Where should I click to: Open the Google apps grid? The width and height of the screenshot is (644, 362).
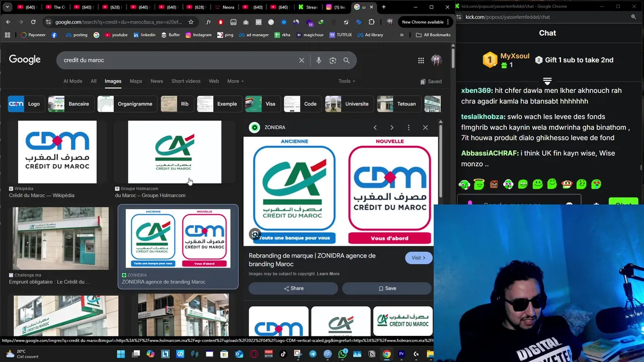pos(421,60)
